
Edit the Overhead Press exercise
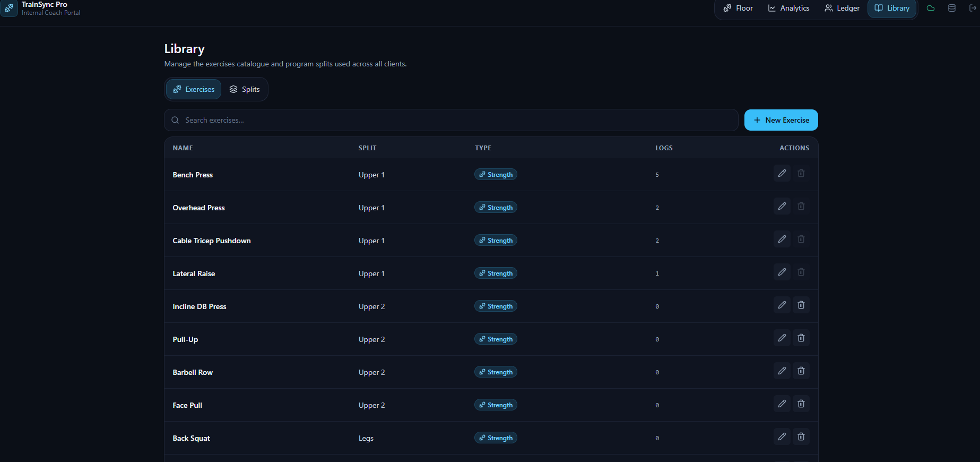782,206
